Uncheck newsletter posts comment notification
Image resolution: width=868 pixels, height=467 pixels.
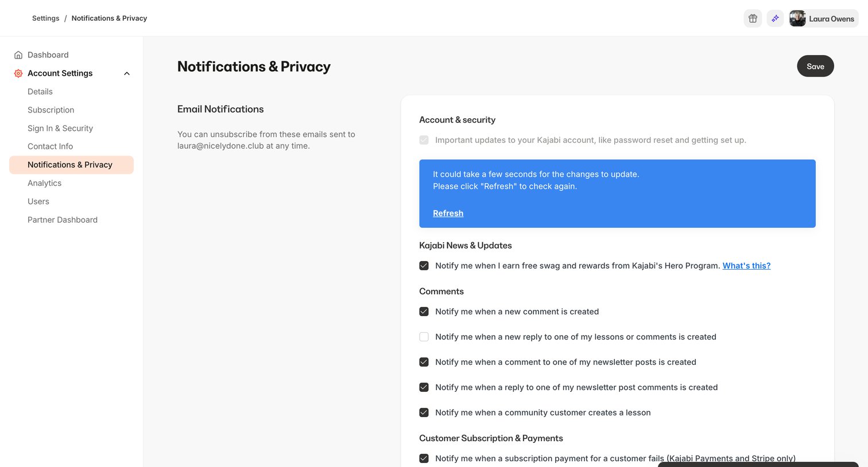click(424, 362)
